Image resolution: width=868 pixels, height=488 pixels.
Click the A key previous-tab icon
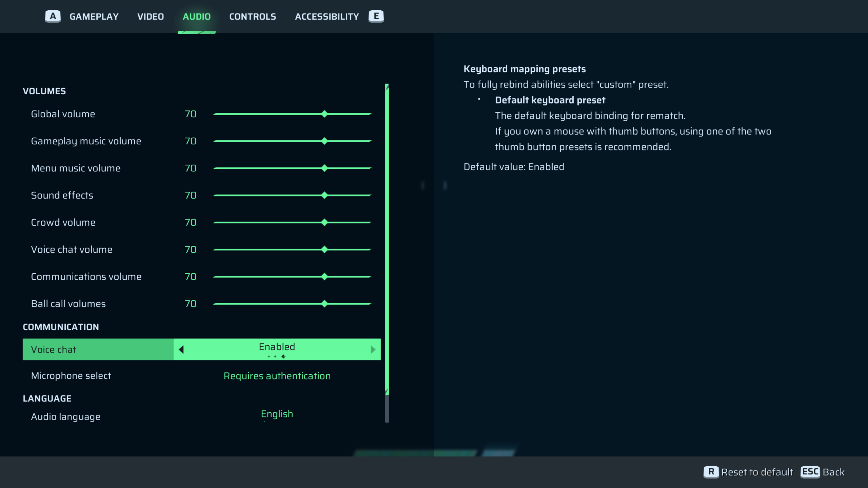click(x=53, y=16)
